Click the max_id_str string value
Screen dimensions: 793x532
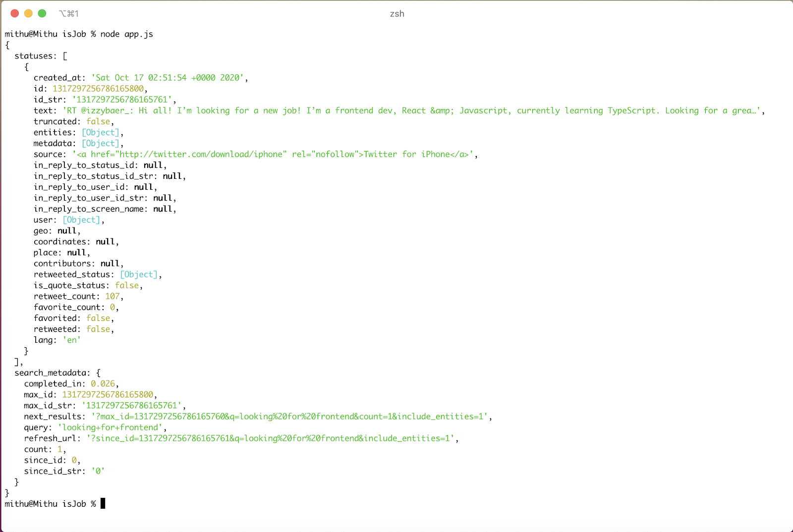coord(131,405)
